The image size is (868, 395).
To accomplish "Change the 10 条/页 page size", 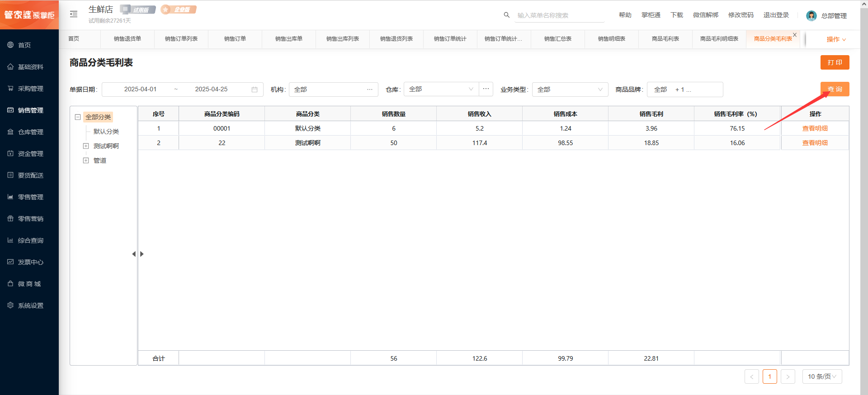I will (x=822, y=376).
